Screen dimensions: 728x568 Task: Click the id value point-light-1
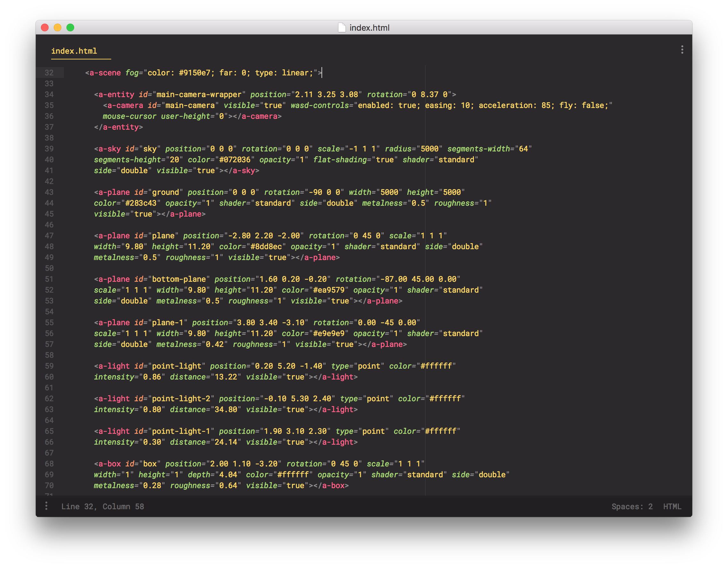pos(181,431)
